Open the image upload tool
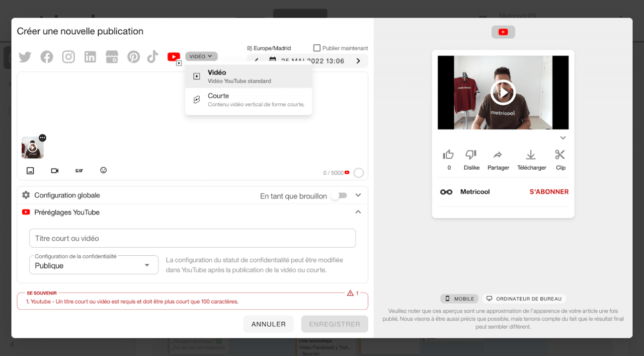 30,170
